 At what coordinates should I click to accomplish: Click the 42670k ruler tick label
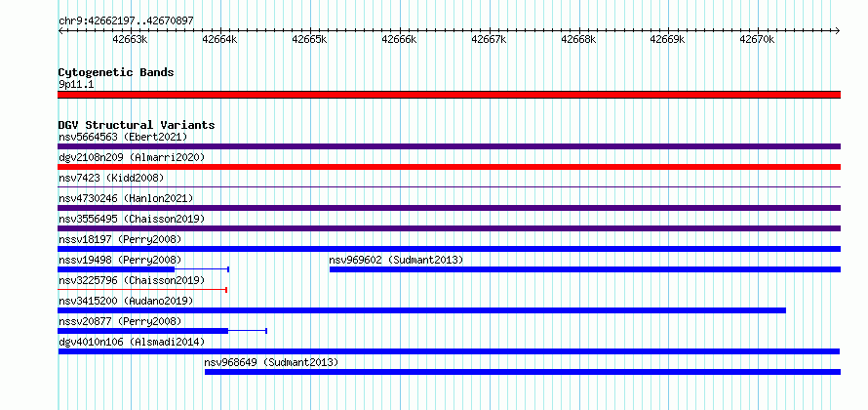757,39
